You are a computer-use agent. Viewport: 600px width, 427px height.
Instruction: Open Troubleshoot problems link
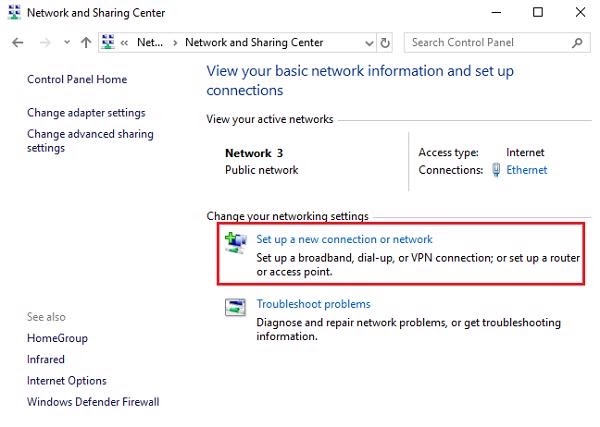click(x=313, y=304)
